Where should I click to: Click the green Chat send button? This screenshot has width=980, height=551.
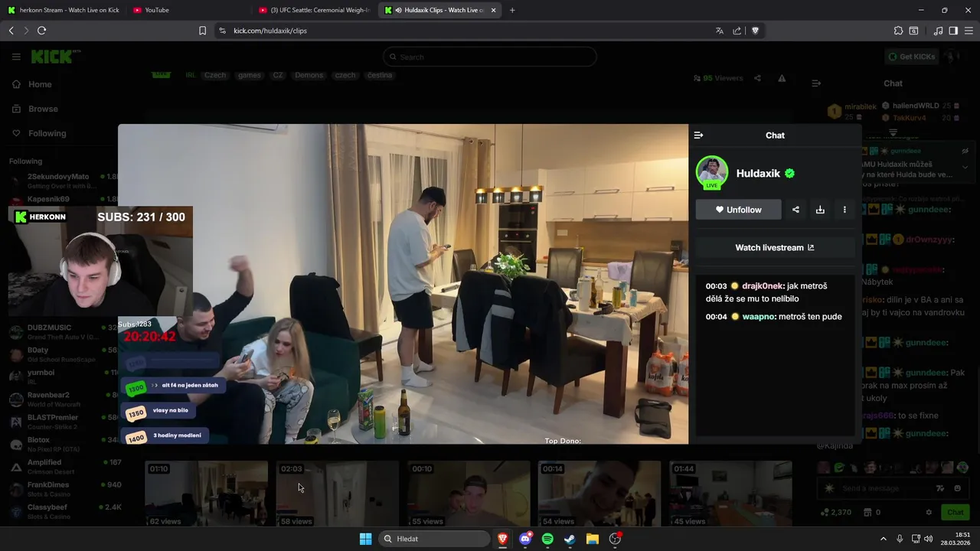pos(955,512)
